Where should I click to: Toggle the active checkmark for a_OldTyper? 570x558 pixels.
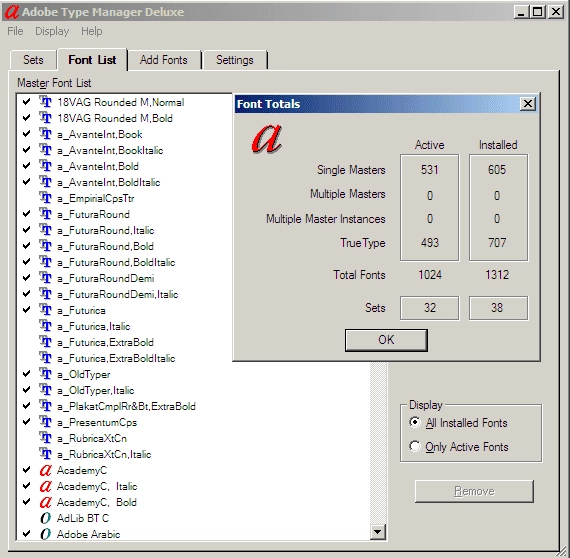(x=27, y=373)
